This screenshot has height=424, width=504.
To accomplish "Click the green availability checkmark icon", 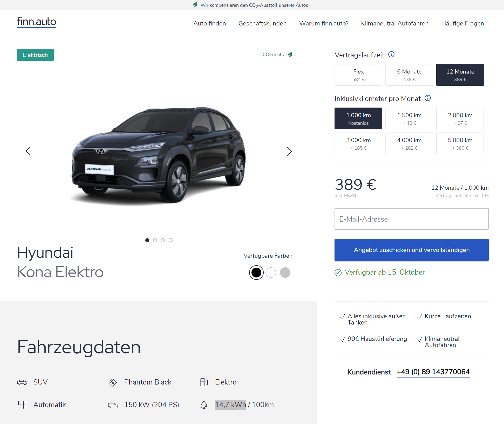I will 338,273.
